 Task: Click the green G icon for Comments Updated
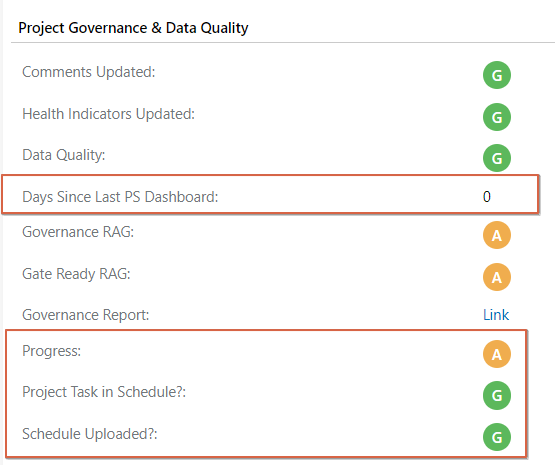pyautogui.click(x=497, y=75)
